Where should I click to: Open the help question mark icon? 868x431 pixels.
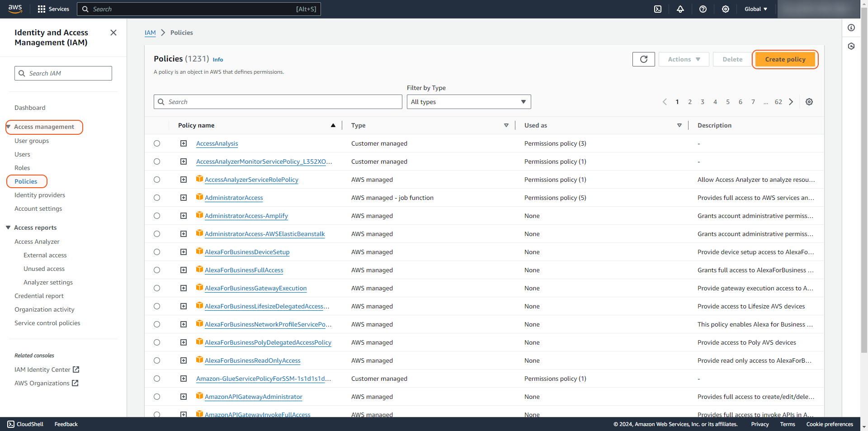click(703, 9)
